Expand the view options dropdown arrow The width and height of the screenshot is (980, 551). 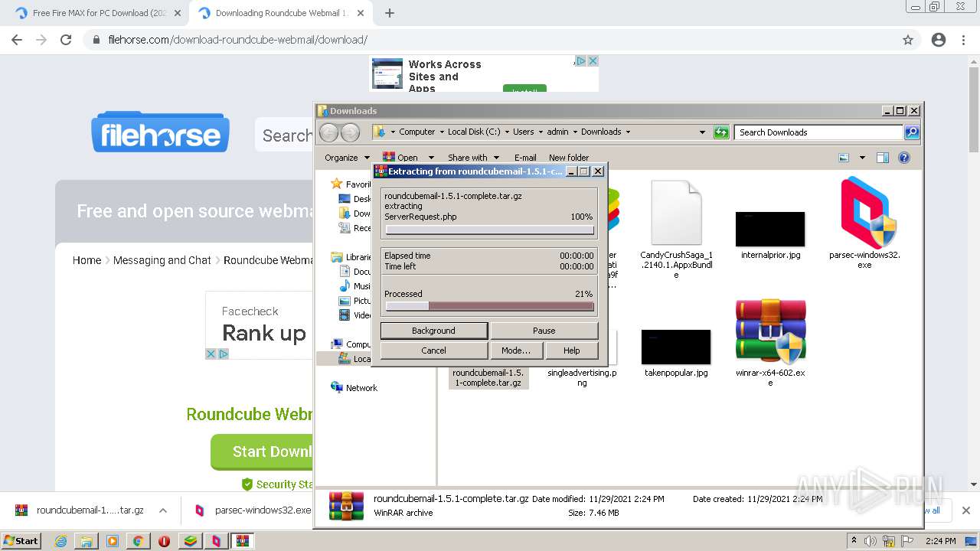click(862, 158)
